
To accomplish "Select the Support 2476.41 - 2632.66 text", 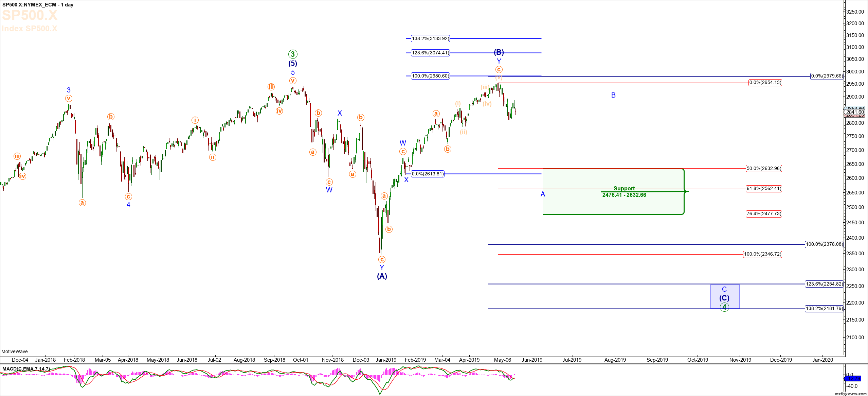I will pos(624,192).
